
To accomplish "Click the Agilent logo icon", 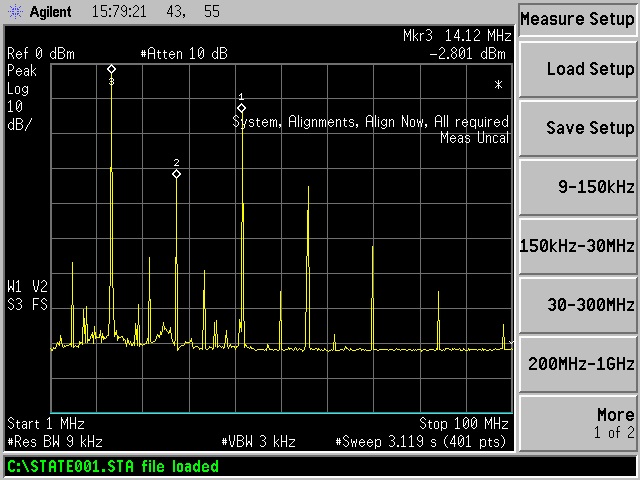I will (16, 11).
